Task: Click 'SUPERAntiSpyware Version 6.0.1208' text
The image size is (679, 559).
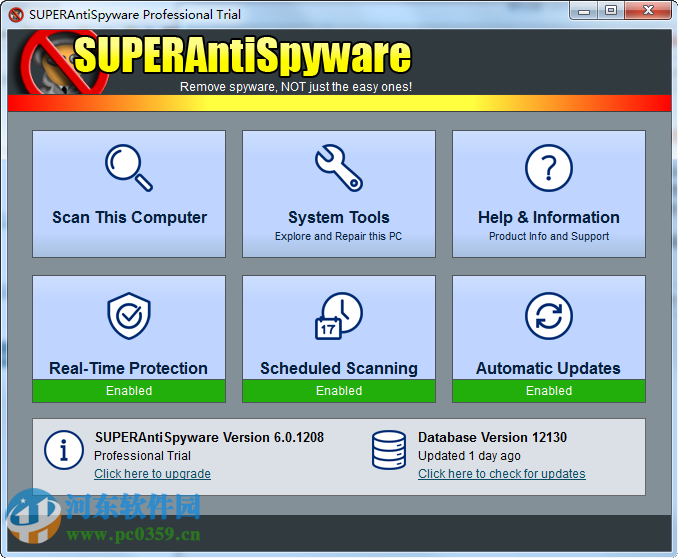Action: [x=210, y=437]
